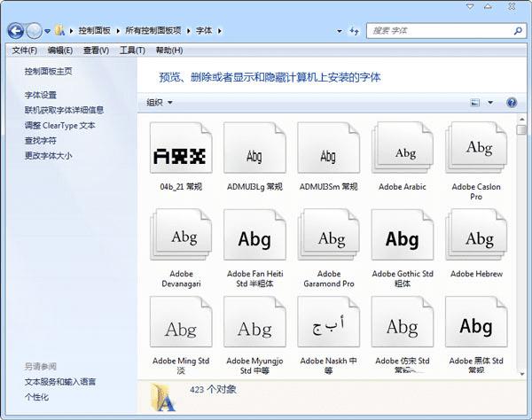Click 更改字体大小 in the sidebar
532x420 pixels.
[48, 156]
